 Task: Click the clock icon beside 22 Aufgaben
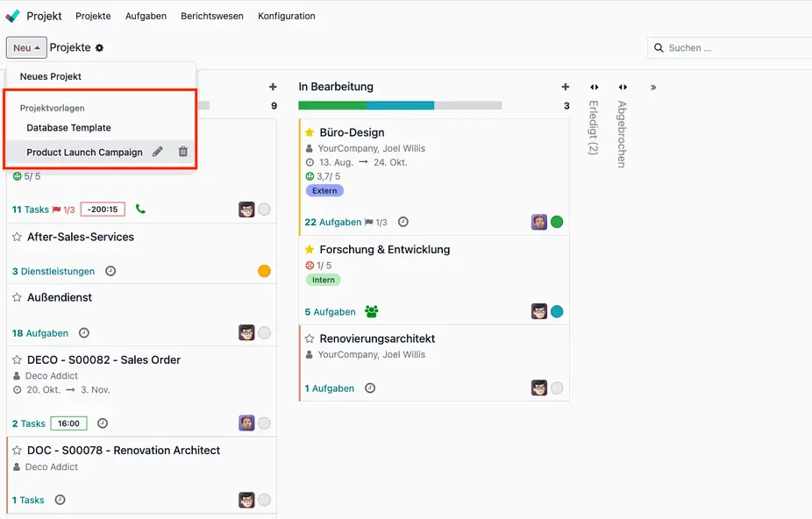(402, 222)
